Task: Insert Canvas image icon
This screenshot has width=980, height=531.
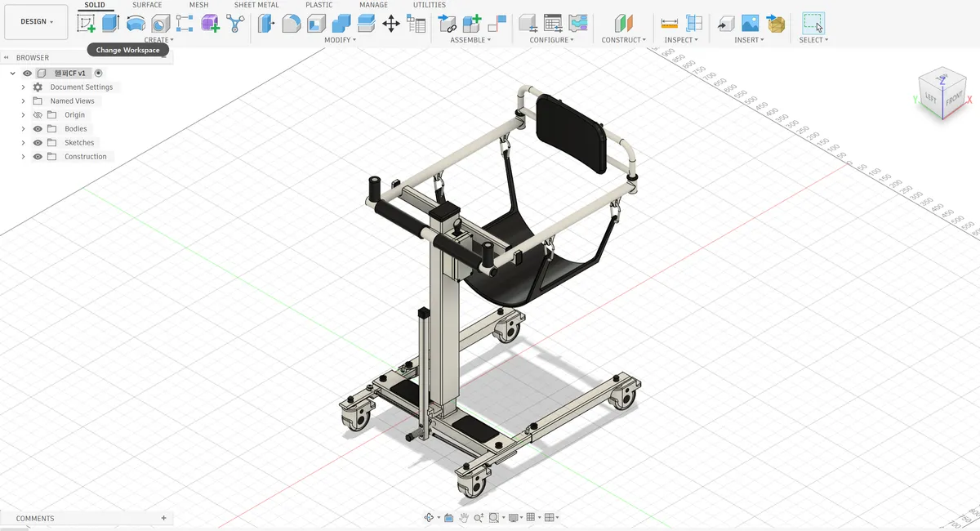Action: 750,24
